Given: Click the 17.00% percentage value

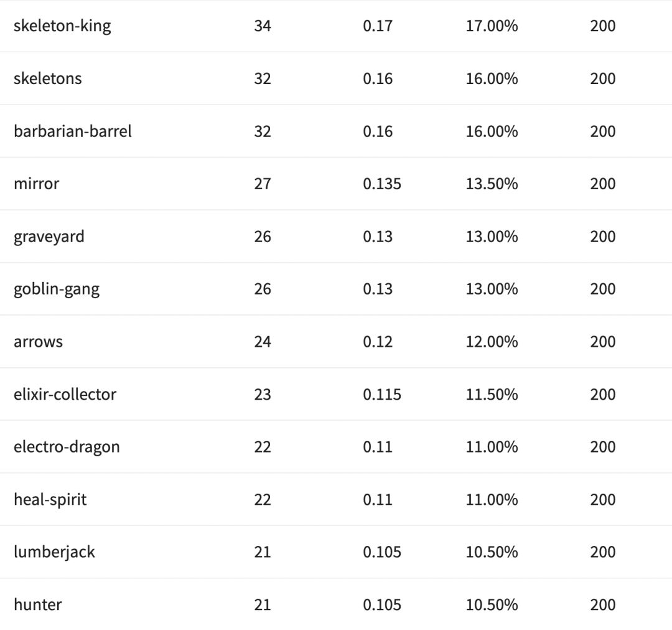Looking at the screenshot, I should pos(492,26).
